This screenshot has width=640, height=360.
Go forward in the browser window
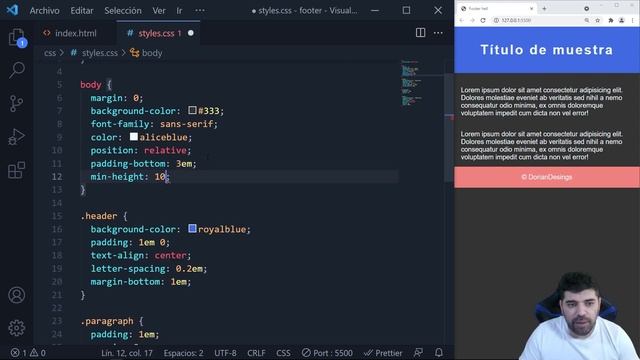click(x=472, y=20)
